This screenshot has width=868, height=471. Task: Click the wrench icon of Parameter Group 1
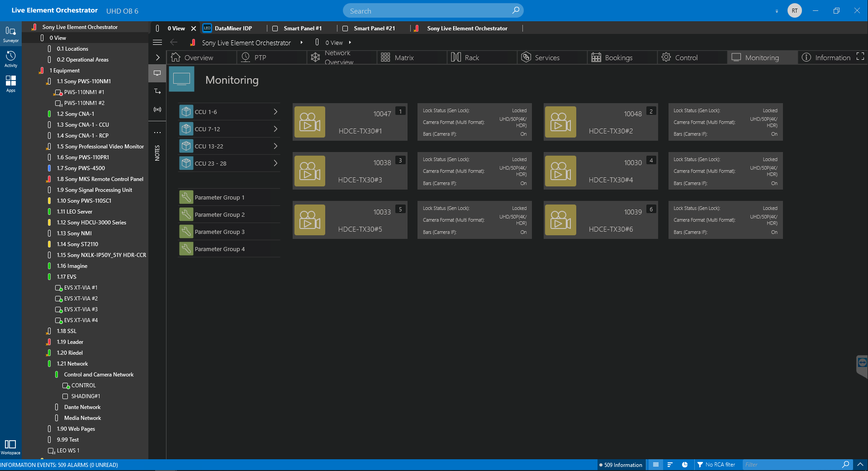(x=186, y=197)
